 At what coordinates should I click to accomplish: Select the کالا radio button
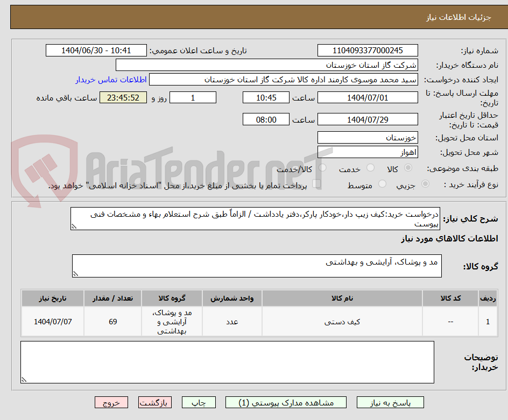[407, 168]
